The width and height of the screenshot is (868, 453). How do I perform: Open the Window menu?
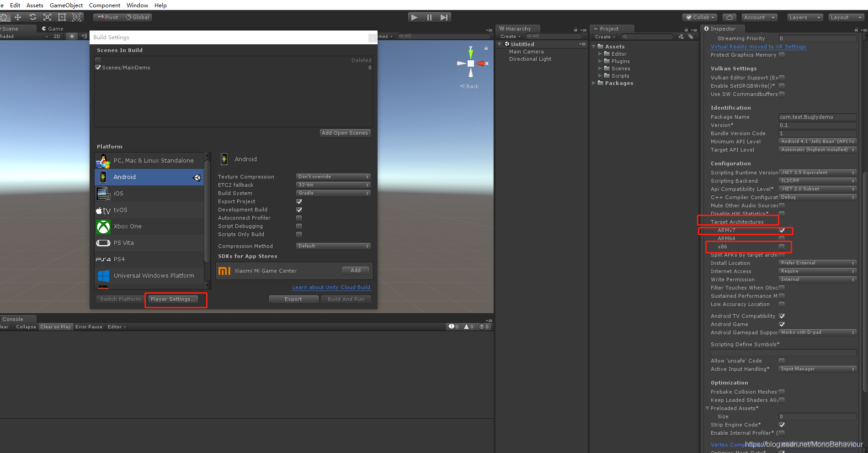[137, 5]
